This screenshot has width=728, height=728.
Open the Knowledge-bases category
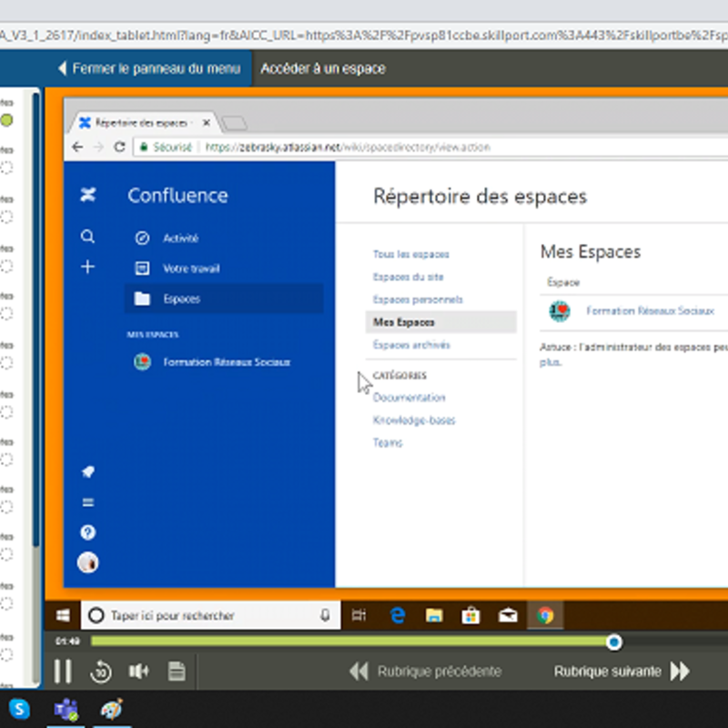click(414, 420)
